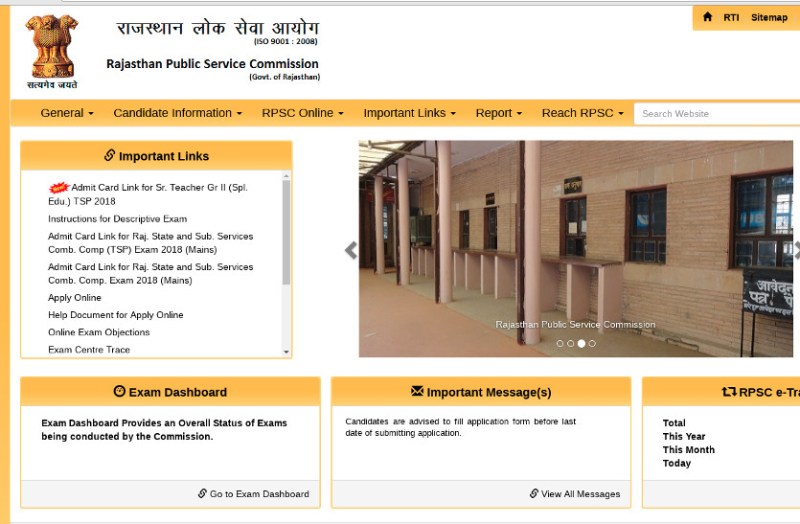Expand the RPSC Online dropdown
Image resolution: width=800 pixels, height=524 pixels.
pos(302,113)
